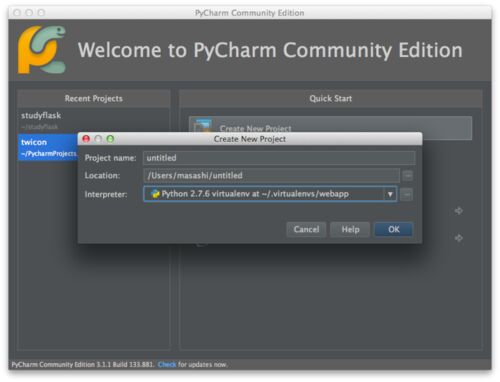Click the browse button next to Location

(407, 176)
